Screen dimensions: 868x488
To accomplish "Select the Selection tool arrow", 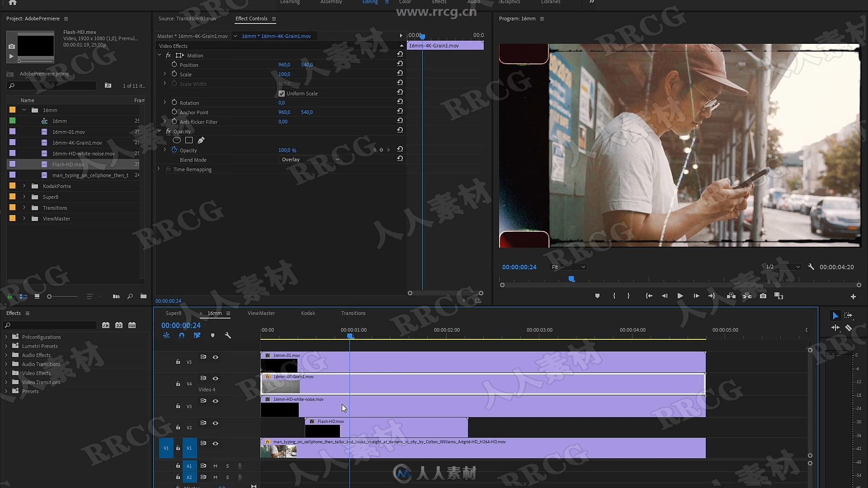I will point(835,316).
